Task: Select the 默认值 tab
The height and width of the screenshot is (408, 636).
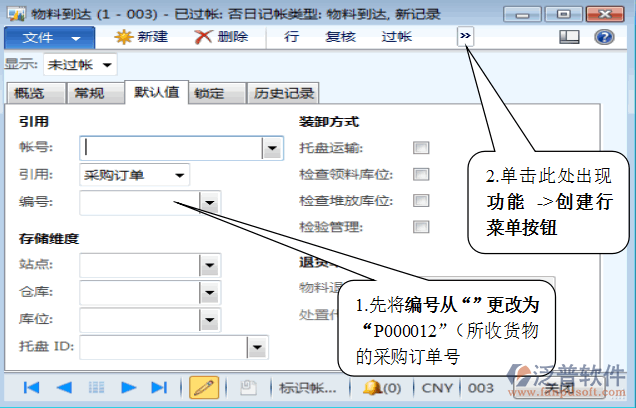Action: (x=157, y=92)
